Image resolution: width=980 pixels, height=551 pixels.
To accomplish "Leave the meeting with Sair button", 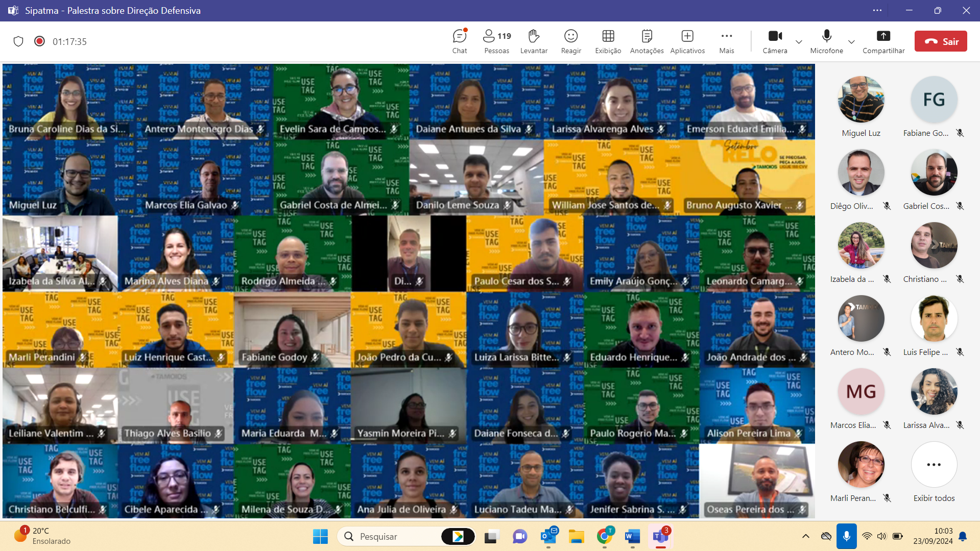I will tap(941, 41).
